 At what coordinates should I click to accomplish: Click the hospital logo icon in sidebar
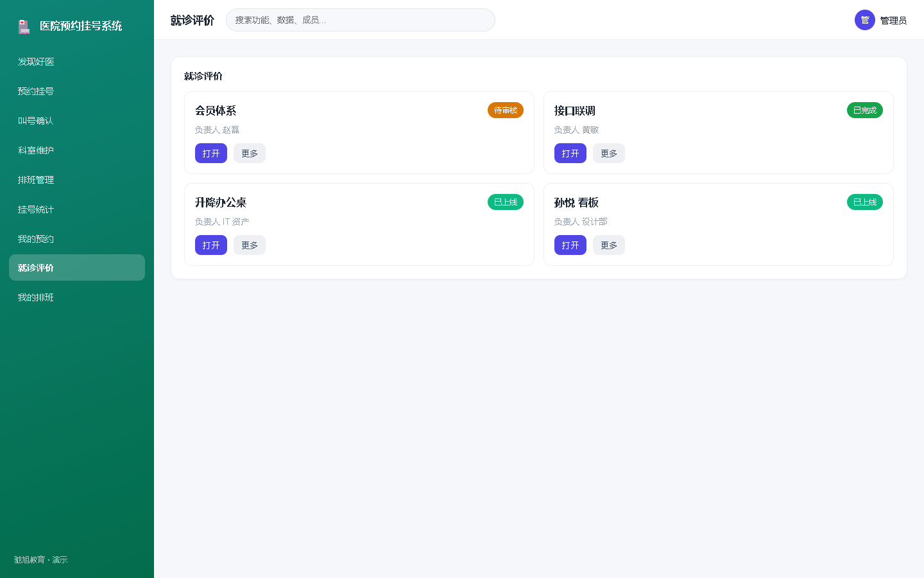[x=24, y=26]
